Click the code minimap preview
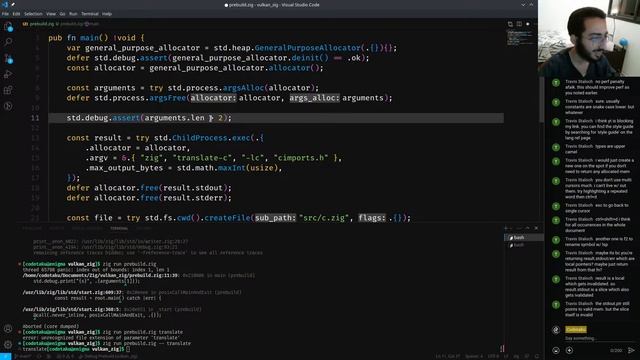This screenshot has width=640, height=360. [521, 38]
